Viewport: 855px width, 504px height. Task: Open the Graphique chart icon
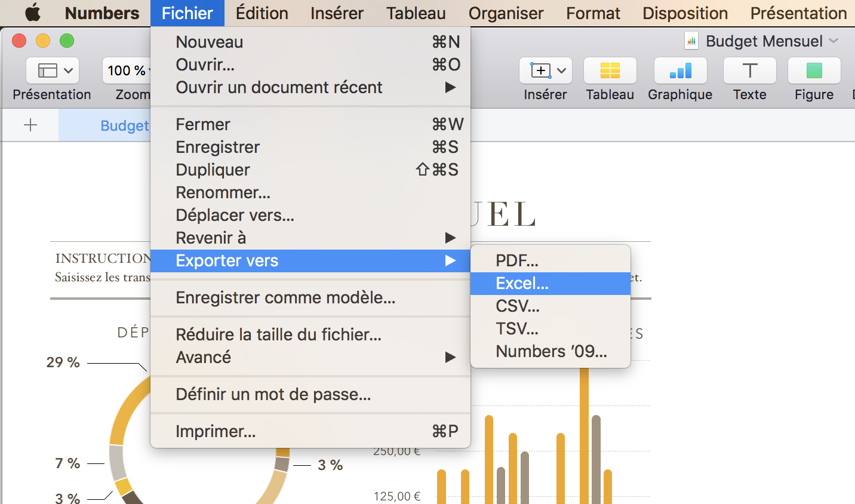tap(680, 71)
